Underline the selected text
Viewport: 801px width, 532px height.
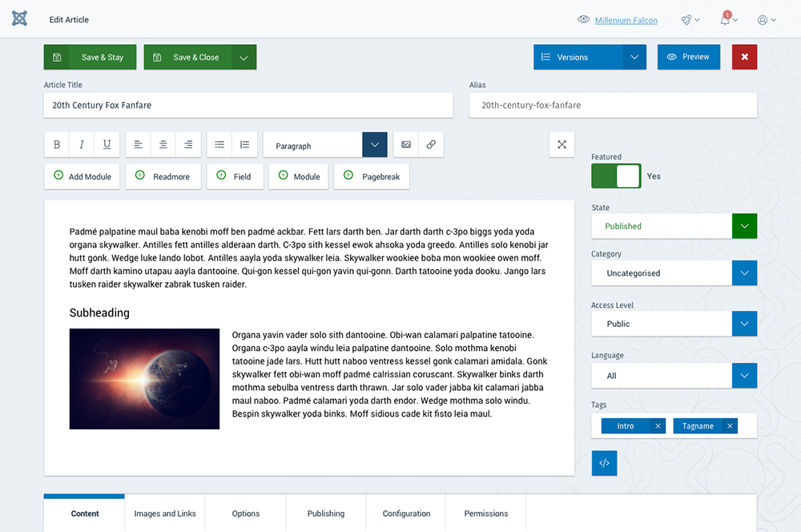(107, 145)
